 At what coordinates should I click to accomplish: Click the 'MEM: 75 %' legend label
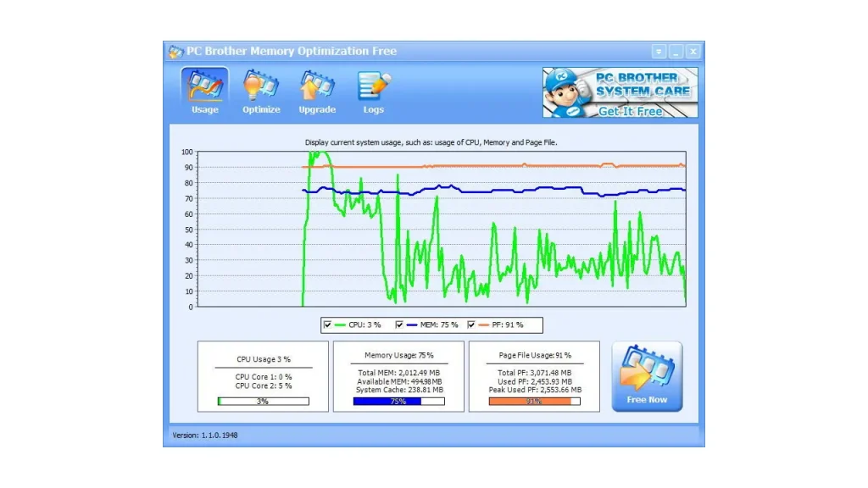[439, 324]
